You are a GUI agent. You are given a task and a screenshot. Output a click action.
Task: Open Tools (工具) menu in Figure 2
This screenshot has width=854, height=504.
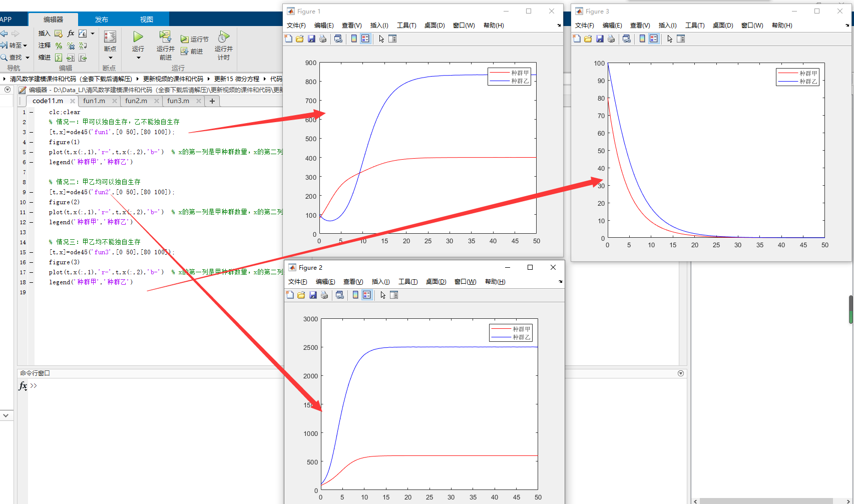(x=408, y=282)
